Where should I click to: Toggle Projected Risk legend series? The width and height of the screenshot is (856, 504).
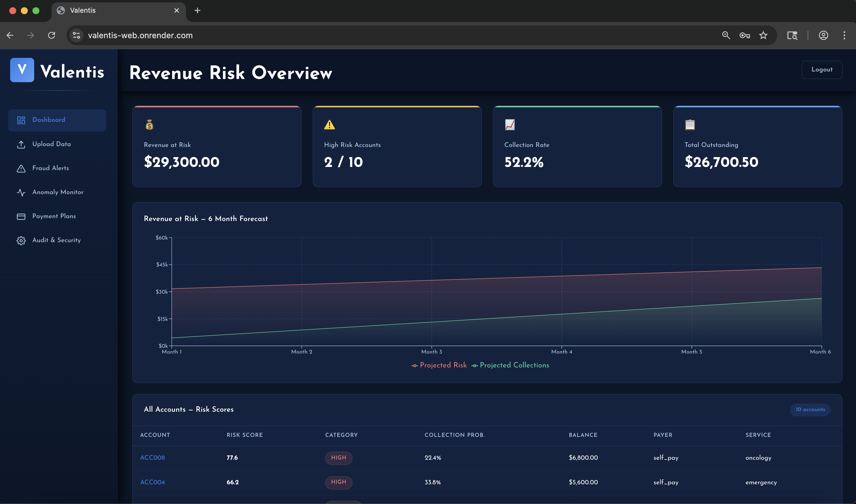coord(439,365)
